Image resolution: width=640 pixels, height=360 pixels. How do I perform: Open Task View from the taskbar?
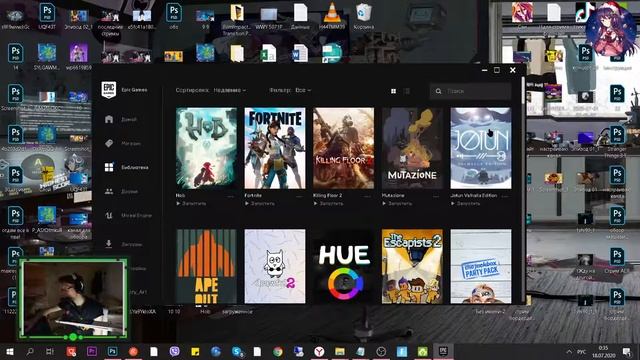(x=50, y=351)
